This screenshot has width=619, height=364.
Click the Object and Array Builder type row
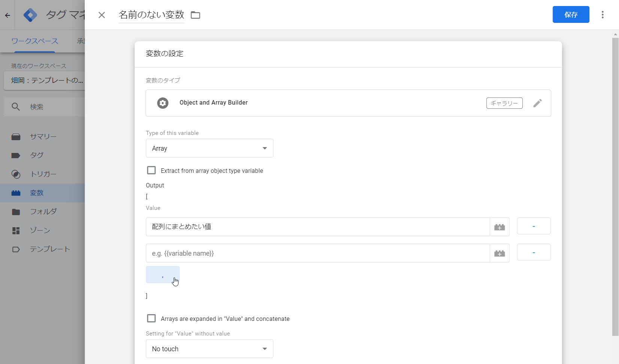coord(348,103)
